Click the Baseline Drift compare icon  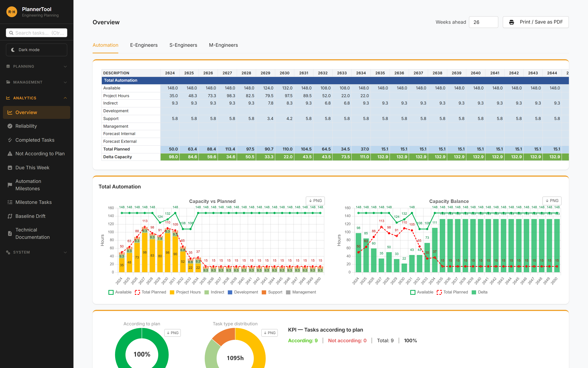[10, 216]
